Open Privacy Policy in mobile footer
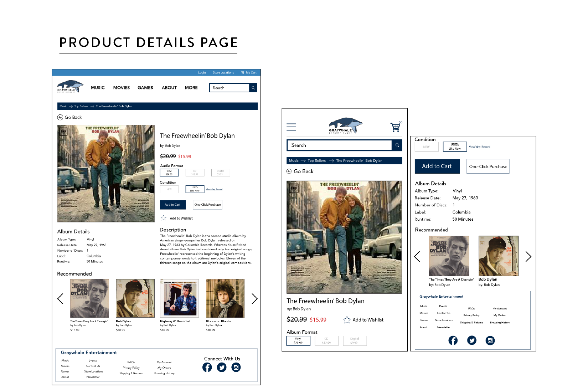Image resolution: width=588 pixels, height=390 pixels. coord(471,315)
